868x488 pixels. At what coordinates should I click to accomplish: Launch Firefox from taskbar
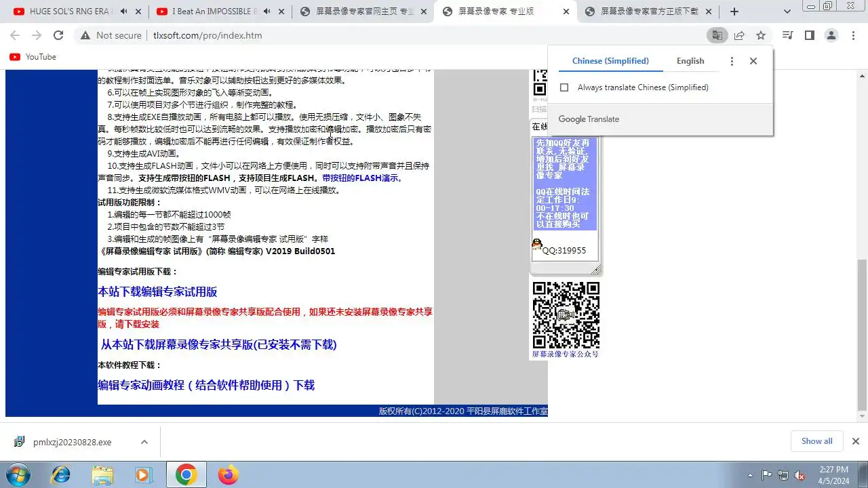tap(229, 475)
